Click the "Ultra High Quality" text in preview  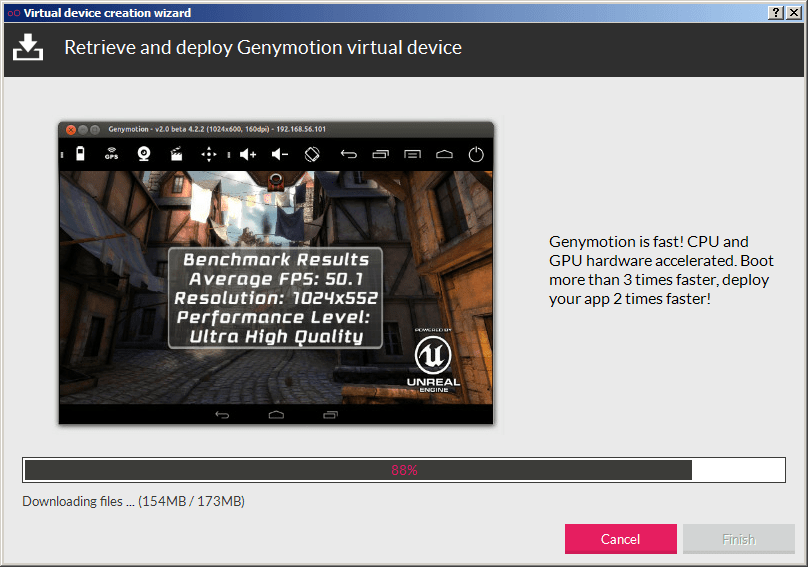276,337
